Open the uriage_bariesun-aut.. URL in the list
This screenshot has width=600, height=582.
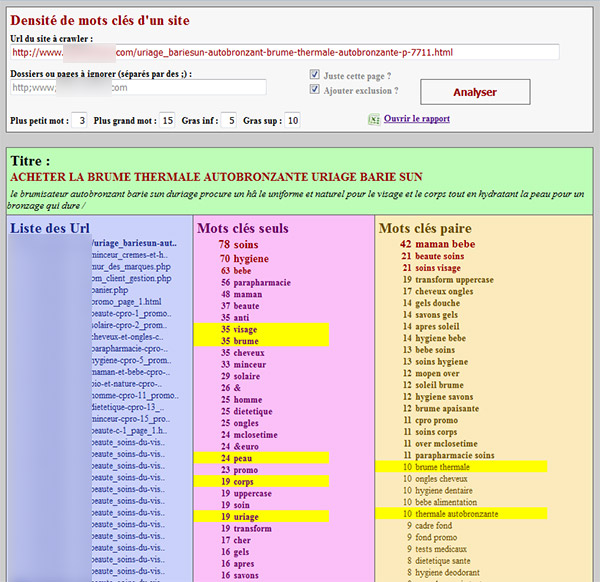(x=134, y=243)
